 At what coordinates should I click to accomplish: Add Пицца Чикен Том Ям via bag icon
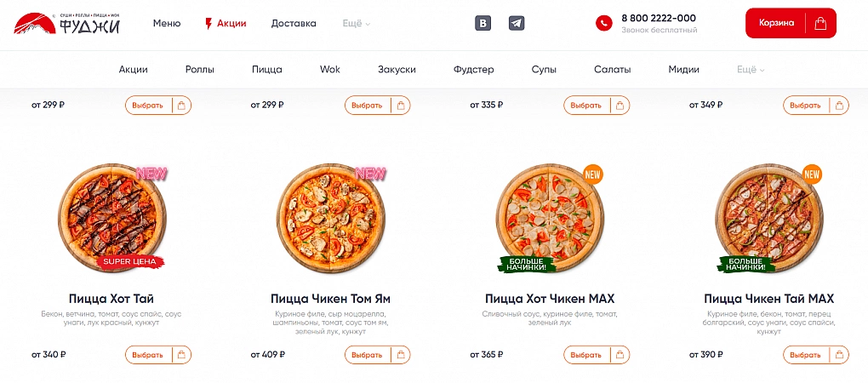pos(403,355)
